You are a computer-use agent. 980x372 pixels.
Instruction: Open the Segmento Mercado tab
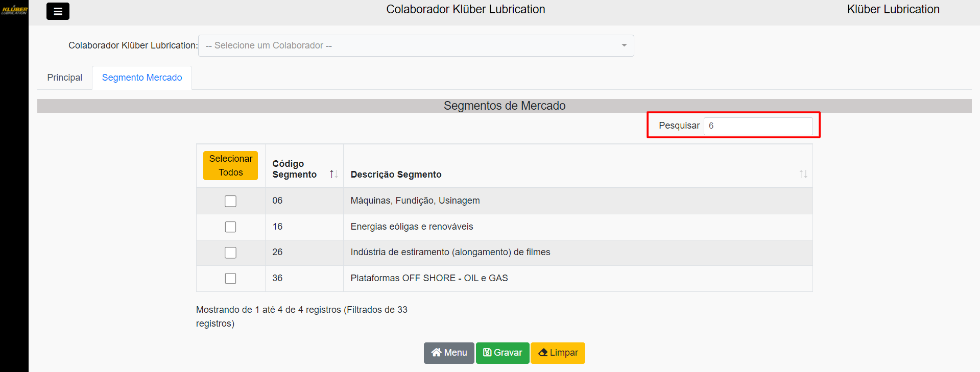click(142, 78)
